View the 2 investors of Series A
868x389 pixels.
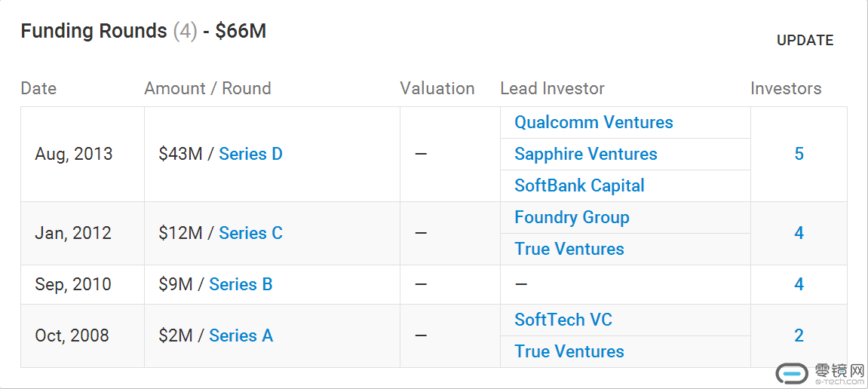pyautogui.click(x=799, y=335)
